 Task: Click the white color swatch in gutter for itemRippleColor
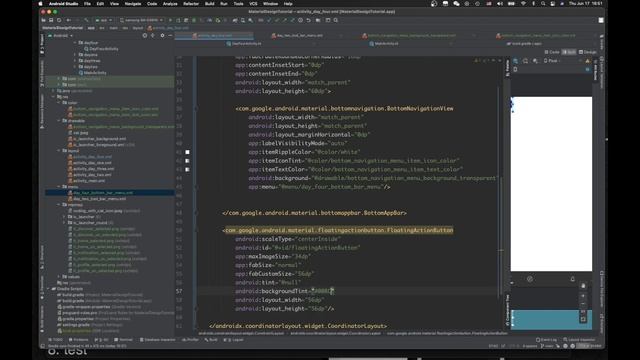point(187,152)
